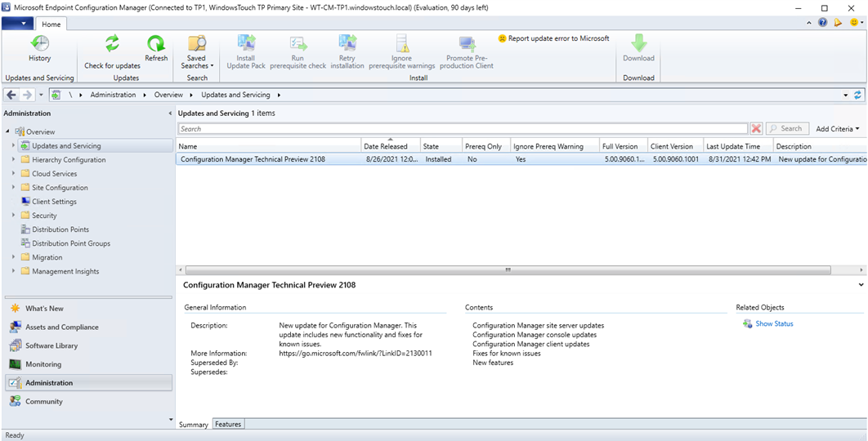Collapse the Administration navigation pane
This screenshot has width=868, height=441.
pos(170,114)
